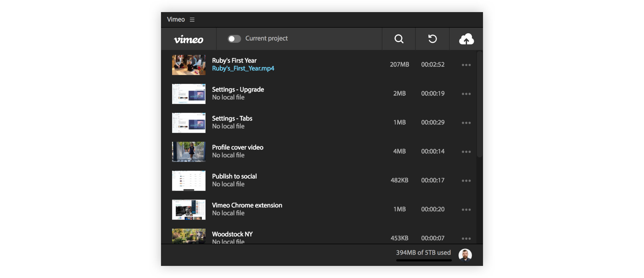Open the Ruby's_First_Year.mp4 local file link
Viewport: 644px width, 278px height.
click(243, 69)
